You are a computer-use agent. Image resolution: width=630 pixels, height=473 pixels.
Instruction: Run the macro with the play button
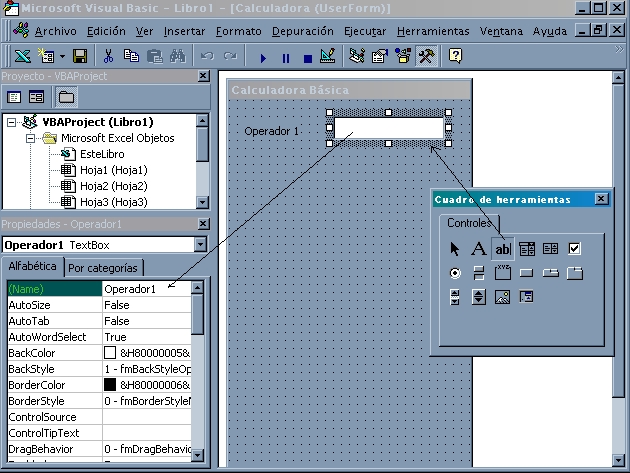pyautogui.click(x=263, y=57)
